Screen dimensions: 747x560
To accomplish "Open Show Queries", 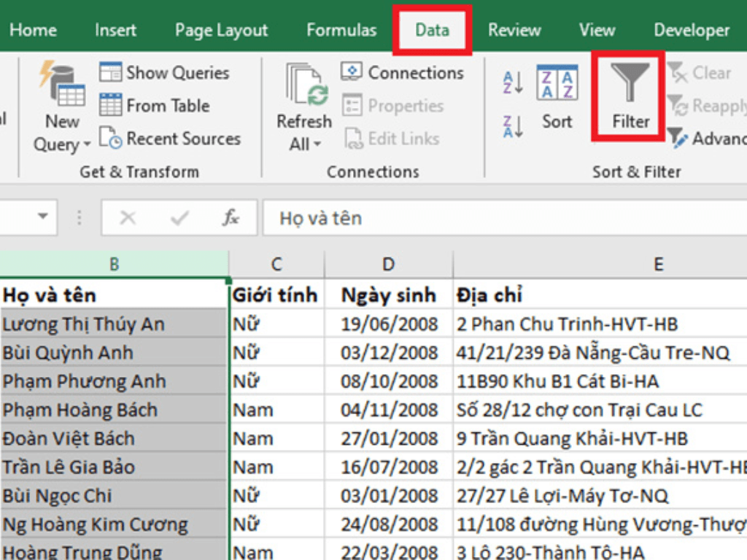I will tap(168, 72).
